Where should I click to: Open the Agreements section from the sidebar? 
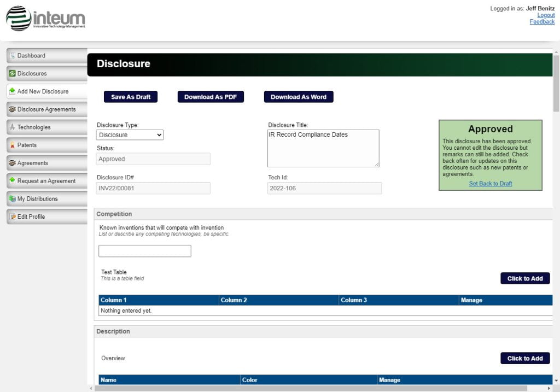[x=33, y=163]
